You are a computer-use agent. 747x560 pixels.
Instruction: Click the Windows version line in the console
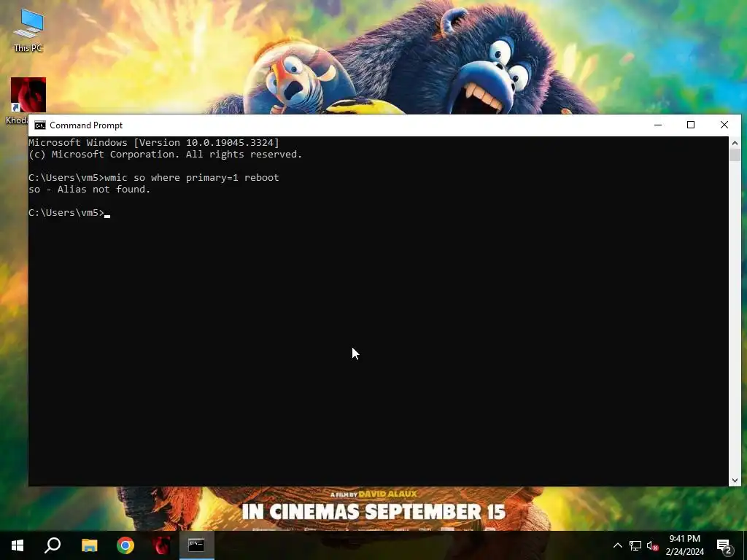click(x=153, y=142)
